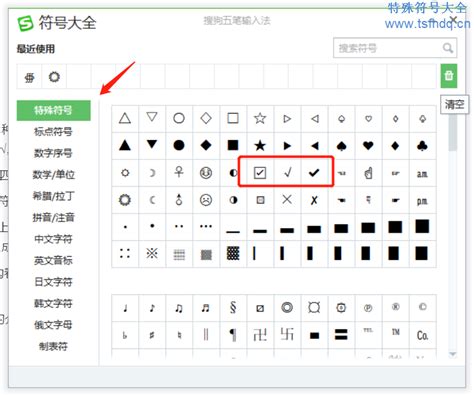The width and height of the screenshot is (474, 396).
Task: Select the filled star symbol
Action: 260,146
